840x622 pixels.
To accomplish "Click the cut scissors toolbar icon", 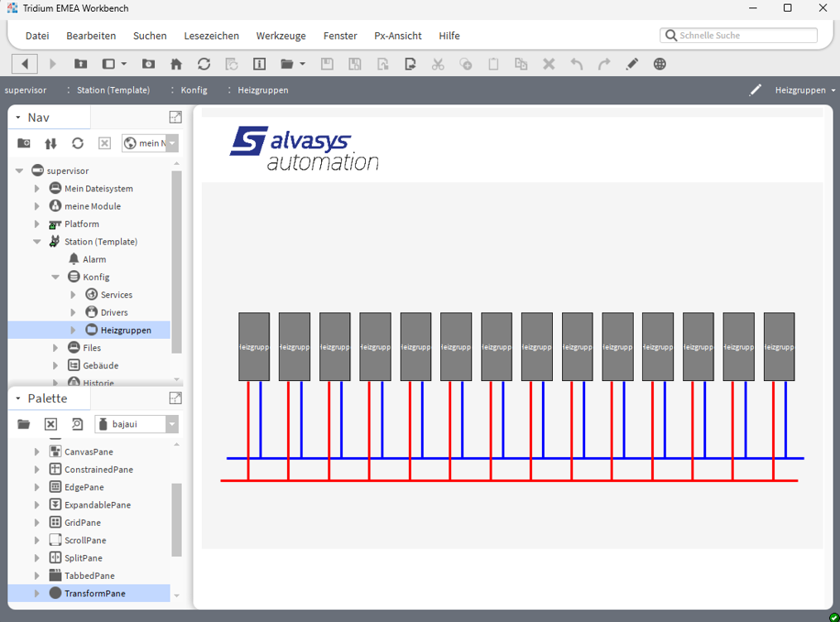I will [438, 64].
